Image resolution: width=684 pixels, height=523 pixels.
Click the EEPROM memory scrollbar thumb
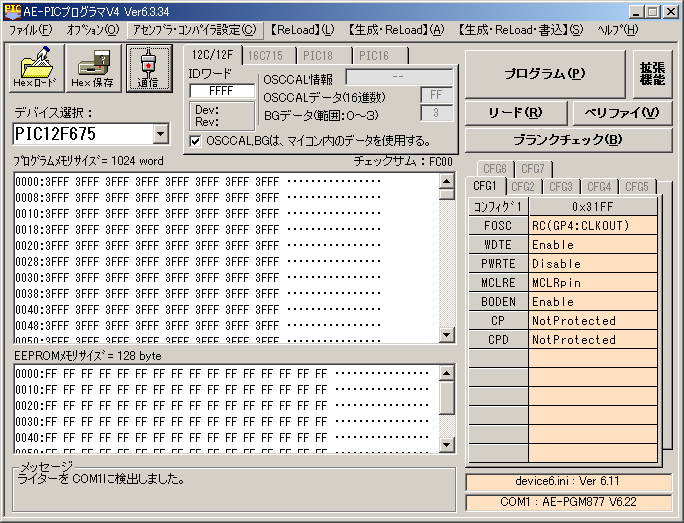point(447,398)
